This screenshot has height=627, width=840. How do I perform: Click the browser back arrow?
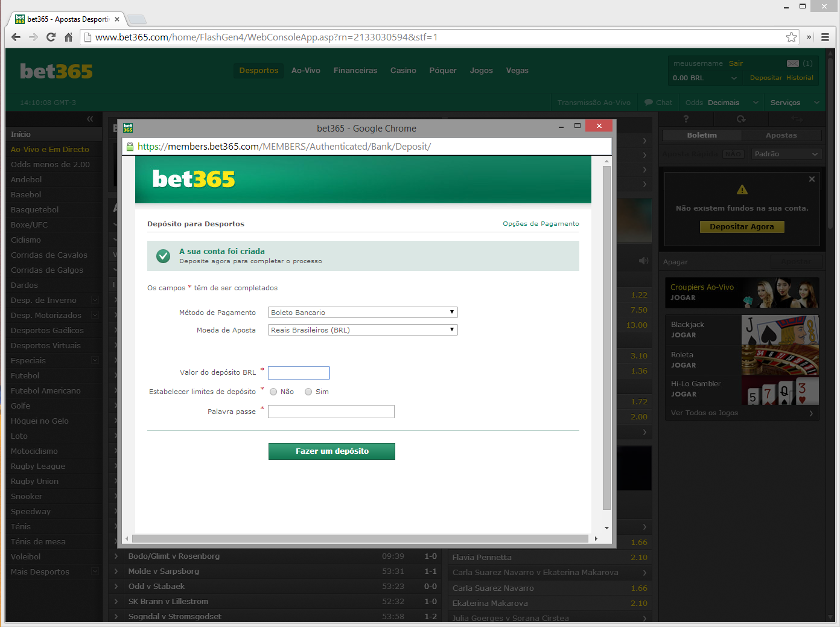tap(16, 37)
